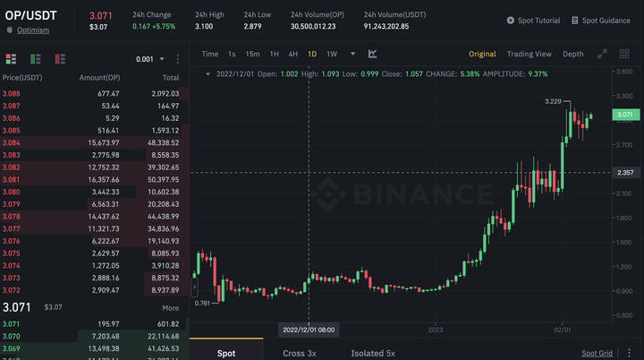Select buy order at price 3.069
This screenshot has width=644, height=360.
[95, 348]
